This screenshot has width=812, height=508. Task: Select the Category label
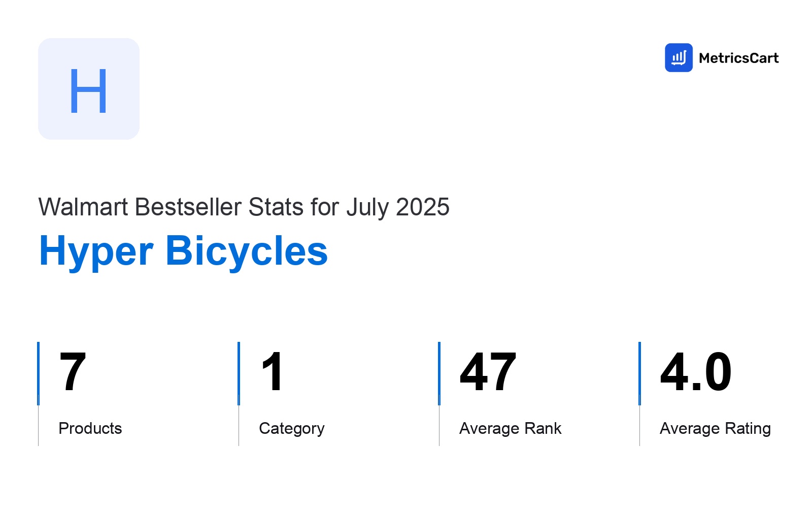click(x=292, y=429)
